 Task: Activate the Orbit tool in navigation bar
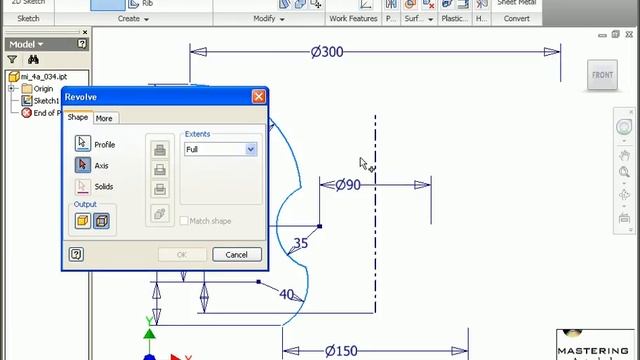pos(624,195)
